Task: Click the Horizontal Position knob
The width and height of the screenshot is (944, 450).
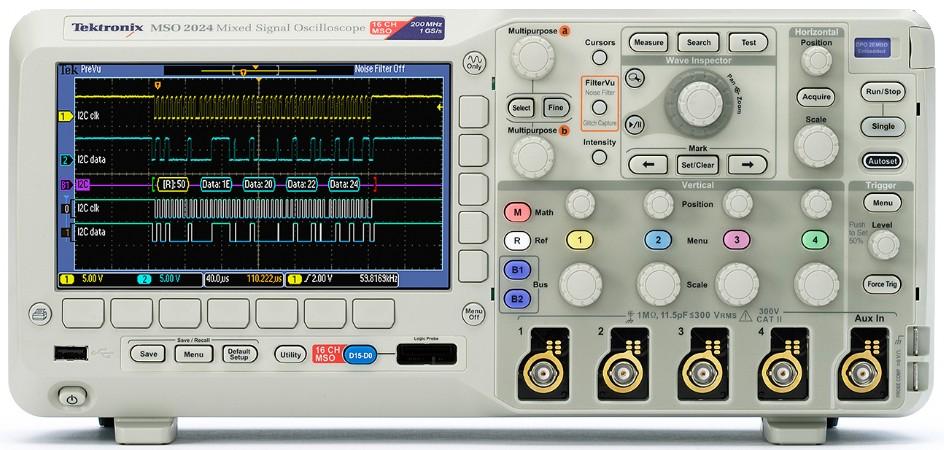Action: coord(816,61)
